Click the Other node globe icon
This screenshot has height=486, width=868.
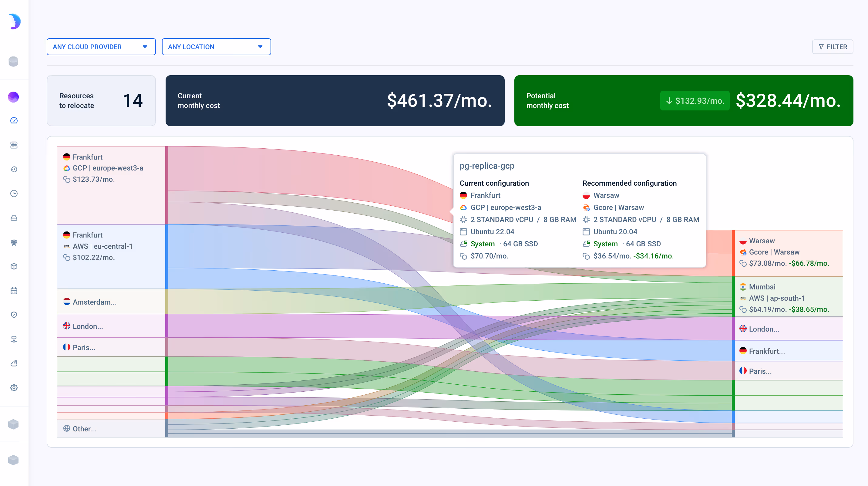(67, 428)
